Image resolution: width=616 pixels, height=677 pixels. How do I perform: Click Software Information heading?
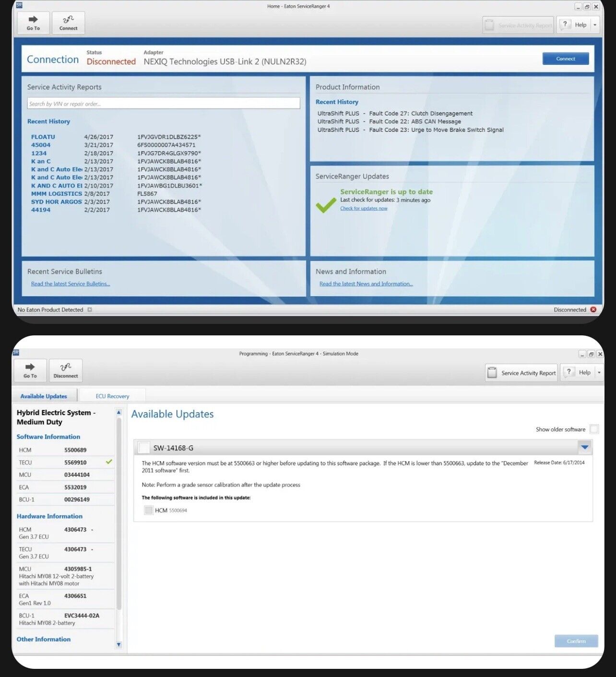pos(48,437)
